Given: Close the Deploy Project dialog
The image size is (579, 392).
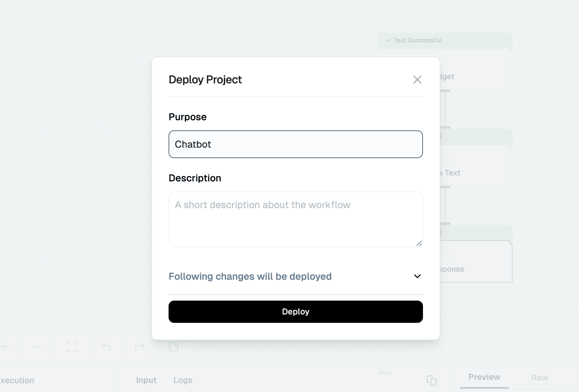Looking at the screenshot, I should point(417,80).
